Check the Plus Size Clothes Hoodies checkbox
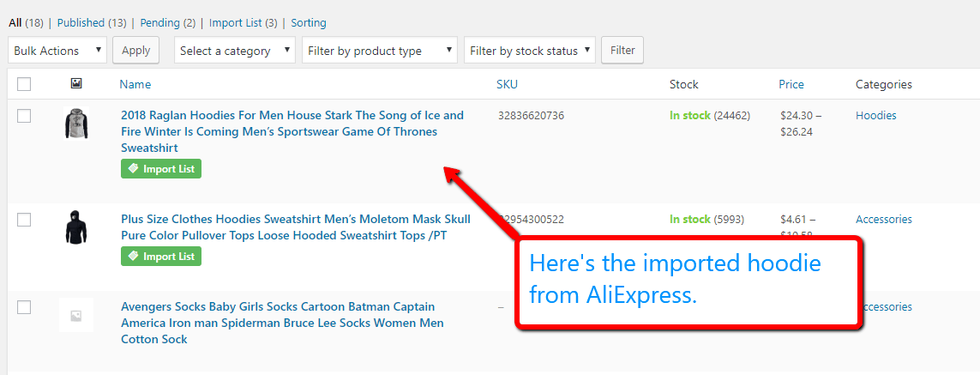Viewport: 980px width, 375px height. [x=24, y=220]
